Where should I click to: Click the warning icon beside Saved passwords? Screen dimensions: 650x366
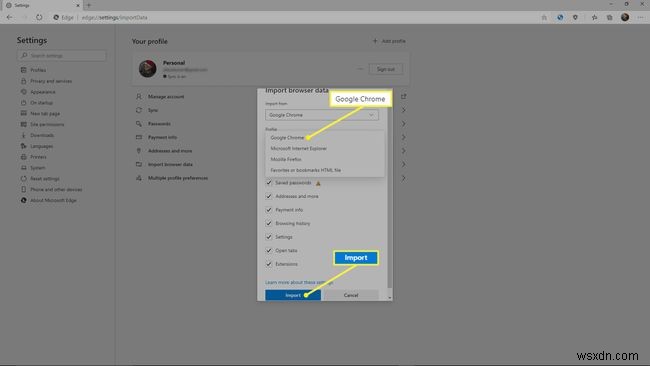(318, 183)
